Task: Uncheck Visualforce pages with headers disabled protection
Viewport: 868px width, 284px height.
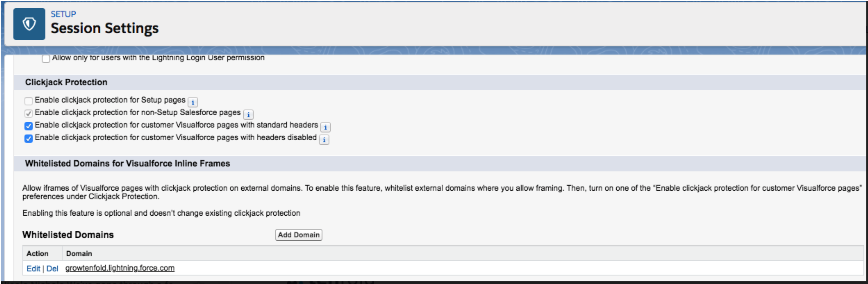Action: pyautogui.click(x=29, y=138)
